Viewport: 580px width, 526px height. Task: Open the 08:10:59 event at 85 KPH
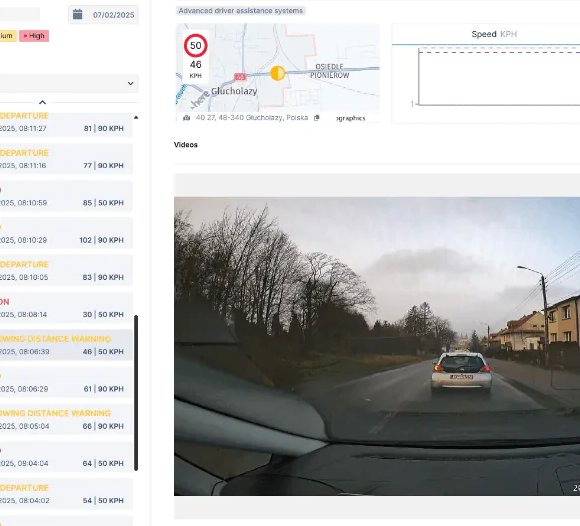pyautogui.click(x=66, y=196)
